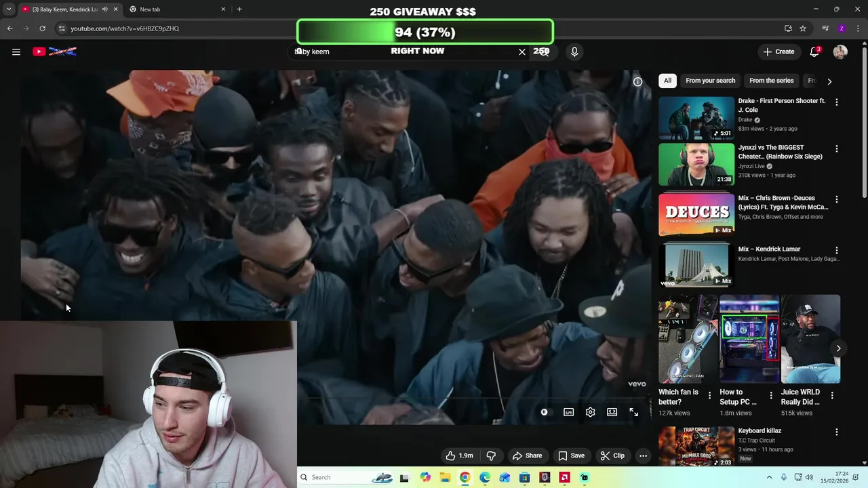The image size is (868, 488).
Task: Create a Clip of the video
Action: [612, 455]
